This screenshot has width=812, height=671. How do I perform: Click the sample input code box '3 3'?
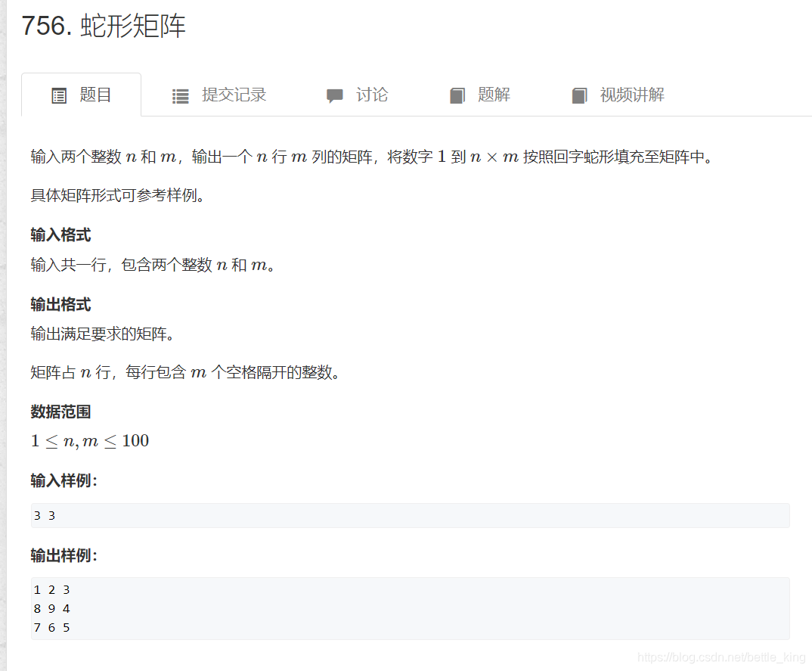[410, 516]
